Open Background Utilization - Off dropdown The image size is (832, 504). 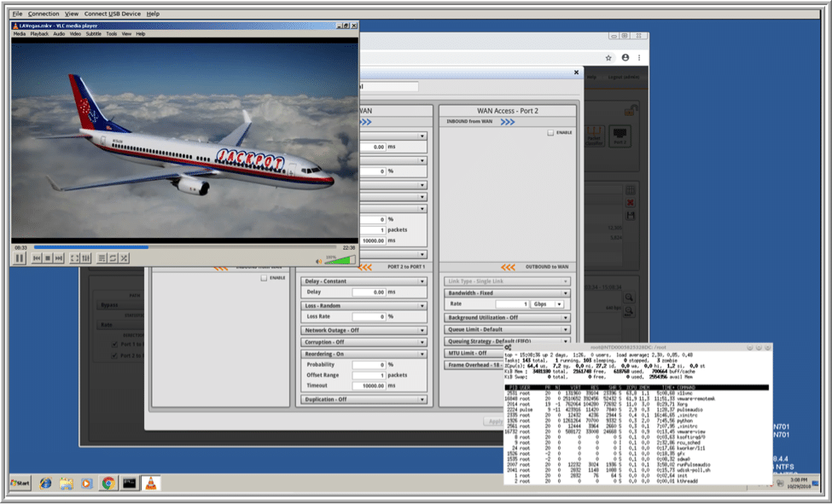[x=507, y=318]
